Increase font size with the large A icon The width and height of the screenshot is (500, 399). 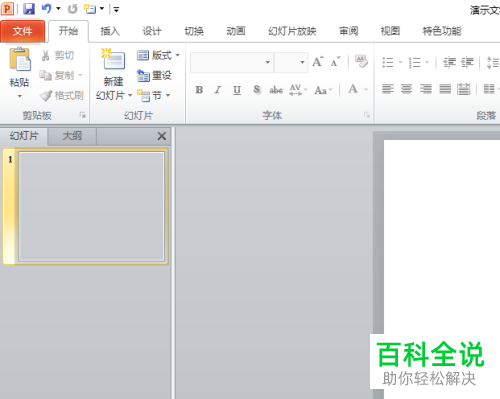tap(318, 62)
